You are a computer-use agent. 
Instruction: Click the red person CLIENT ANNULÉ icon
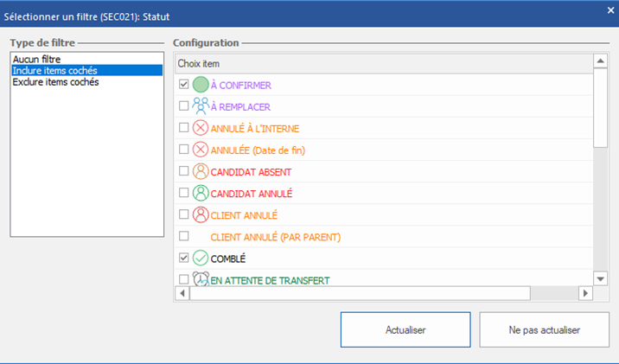201,214
